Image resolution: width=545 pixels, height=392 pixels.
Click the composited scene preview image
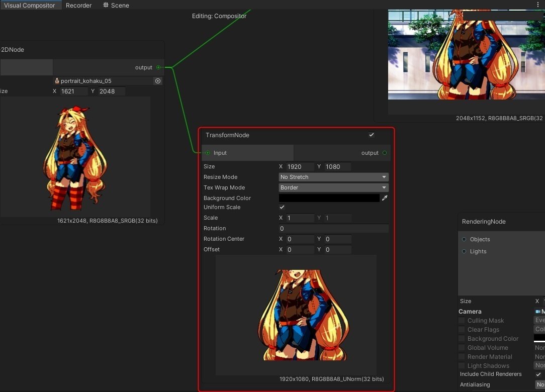[467, 55]
